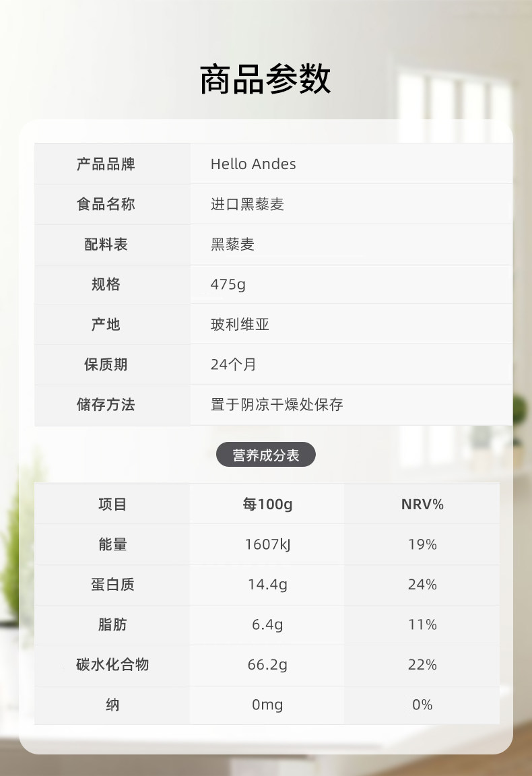Select the 475g specification value

(x=228, y=285)
